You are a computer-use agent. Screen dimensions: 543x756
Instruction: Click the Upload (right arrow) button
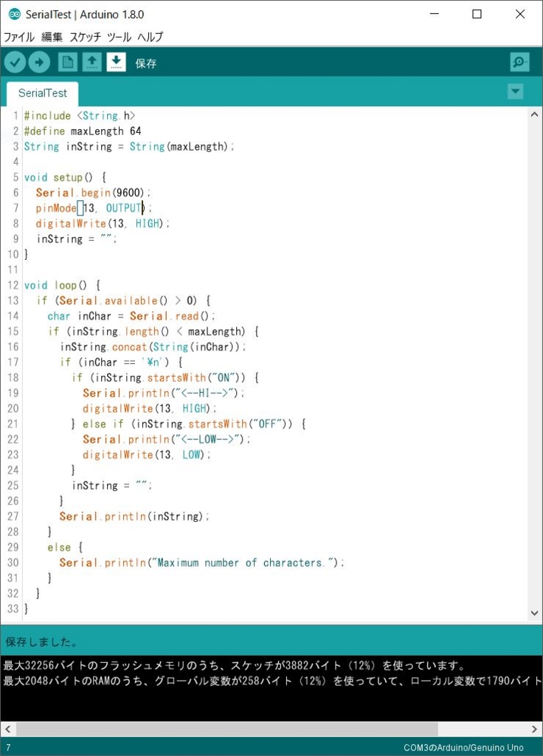pos(39,62)
